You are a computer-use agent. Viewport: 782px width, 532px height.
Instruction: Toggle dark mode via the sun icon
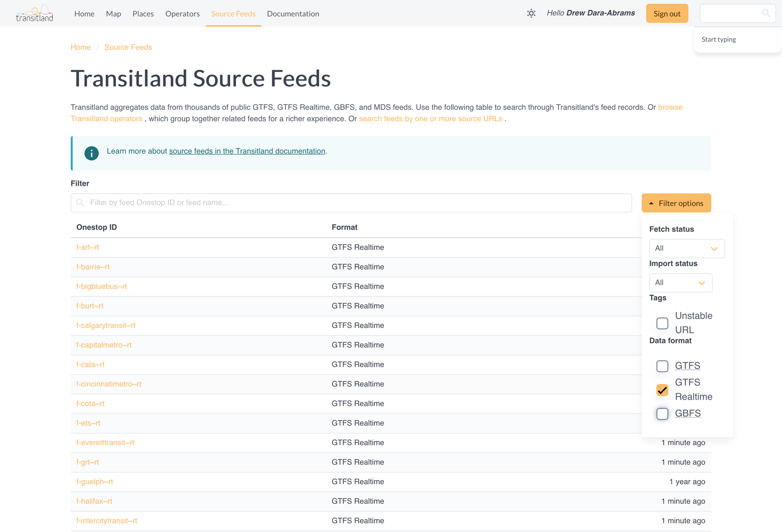531,13
